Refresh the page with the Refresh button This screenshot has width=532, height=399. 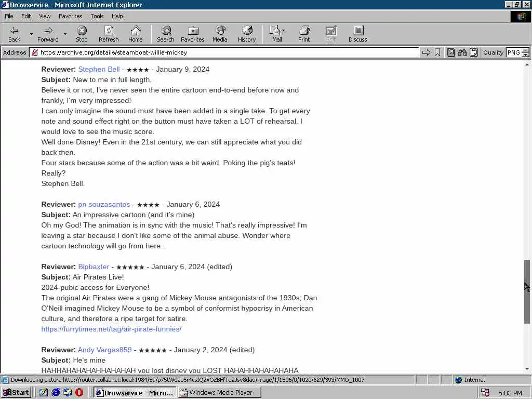click(109, 34)
